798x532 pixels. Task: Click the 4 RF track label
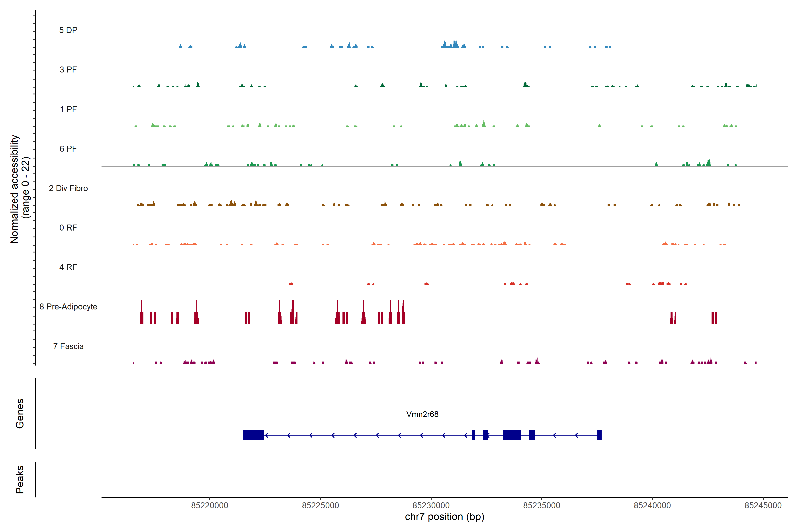pyautogui.click(x=68, y=267)
